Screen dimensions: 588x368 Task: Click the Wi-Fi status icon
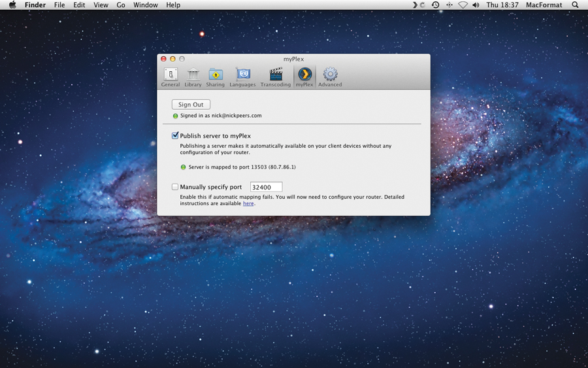click(463, 5)
